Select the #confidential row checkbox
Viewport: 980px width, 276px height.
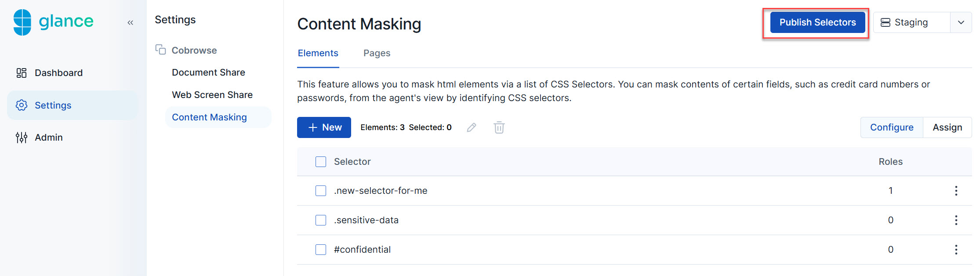pos(321,250)
